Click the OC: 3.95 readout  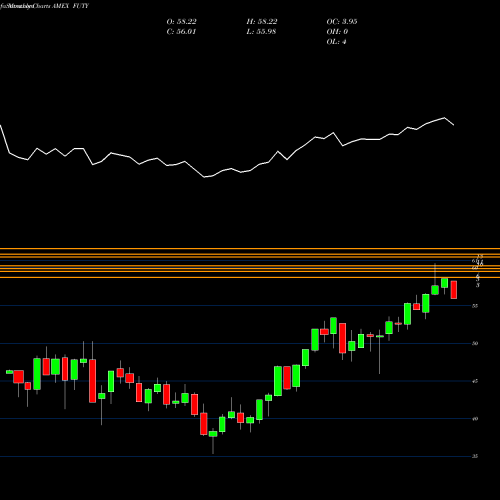[x=342, y=22]
